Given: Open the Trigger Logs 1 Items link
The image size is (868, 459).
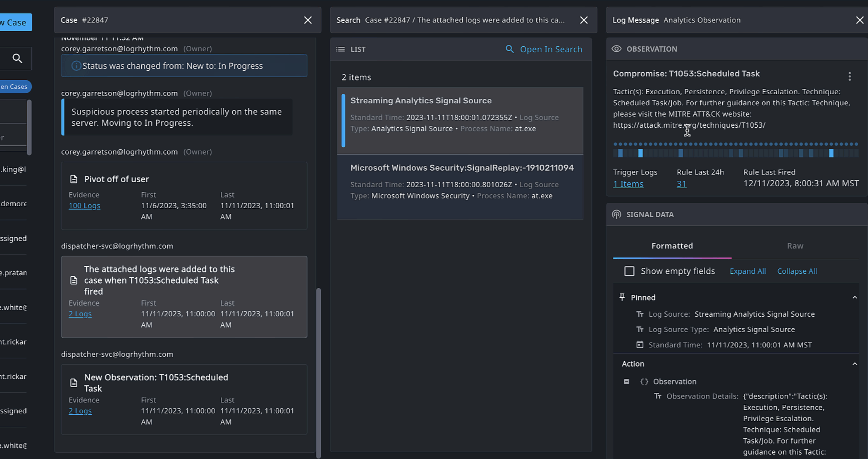Looking at the screenshot, I should coord(627,184).
